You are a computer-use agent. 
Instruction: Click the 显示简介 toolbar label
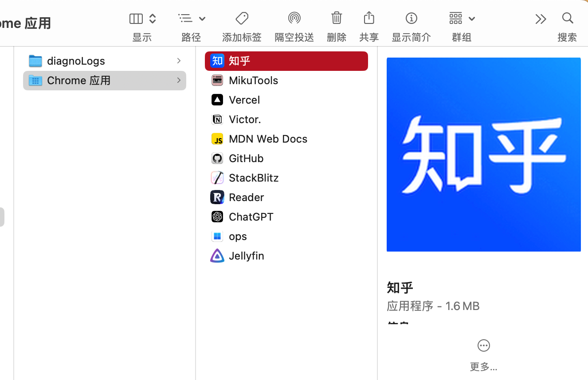(x=411, y=37)
